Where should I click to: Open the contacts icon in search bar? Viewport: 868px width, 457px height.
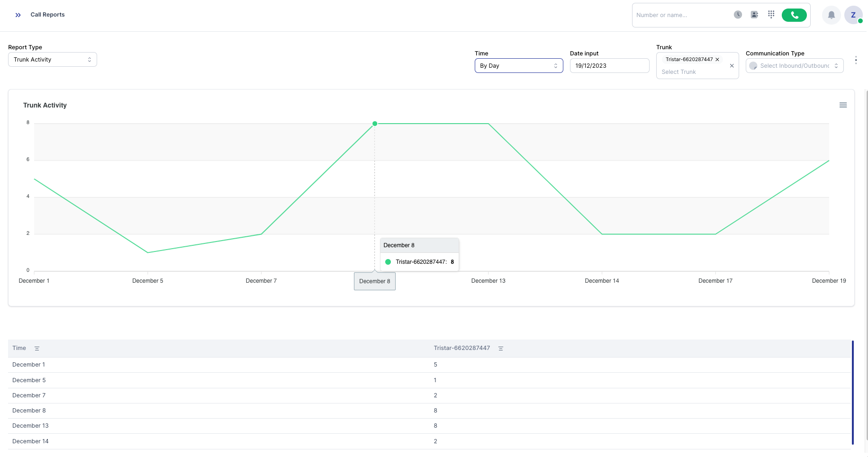754,15
